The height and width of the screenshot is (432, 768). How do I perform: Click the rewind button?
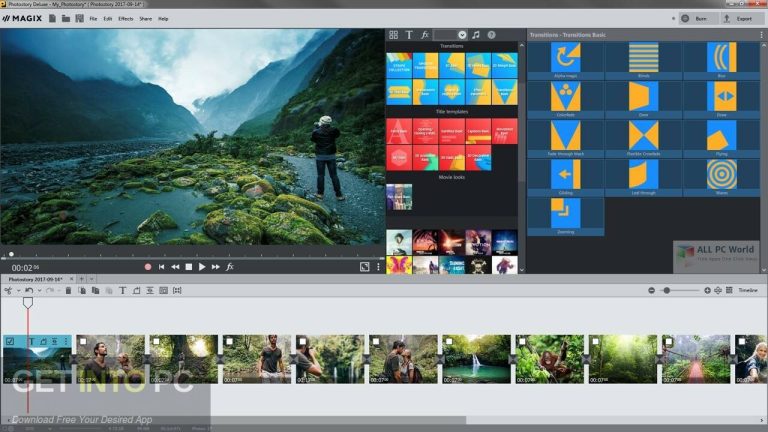[x=175, y=267]
